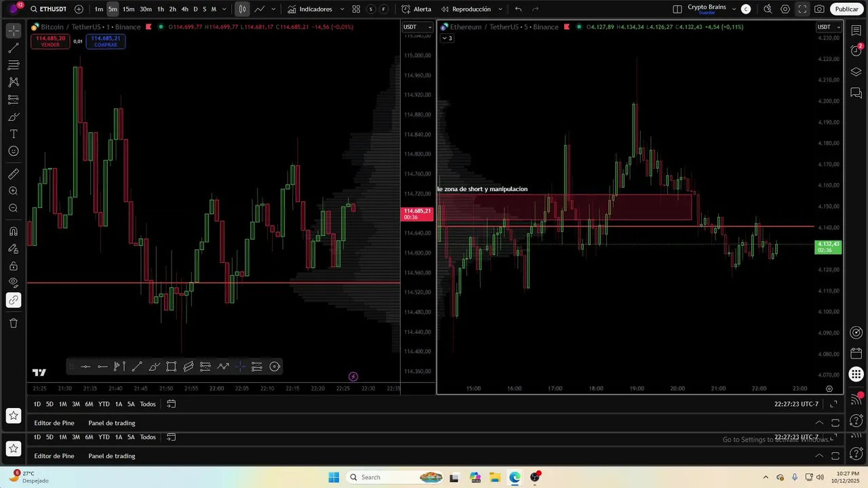868x488 pixels.
Task: Open forecasting and measurement tools
Action: tap(13, 100)
